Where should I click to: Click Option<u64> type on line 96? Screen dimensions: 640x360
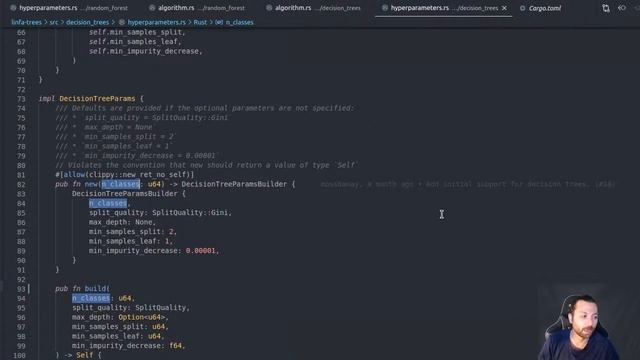pyautogui.click(x=142, y=317)
